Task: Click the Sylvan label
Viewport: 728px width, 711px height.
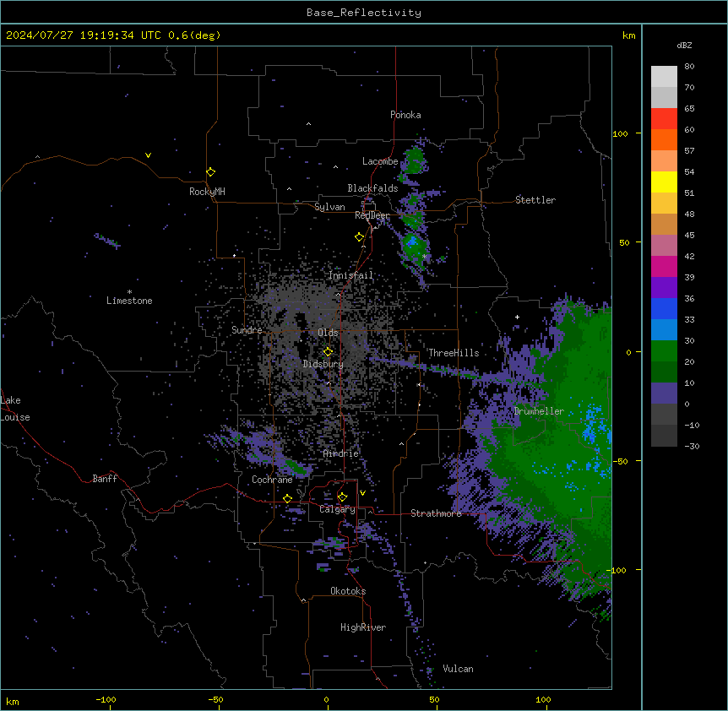Action: pyautogui.click(x=329, y=207)
